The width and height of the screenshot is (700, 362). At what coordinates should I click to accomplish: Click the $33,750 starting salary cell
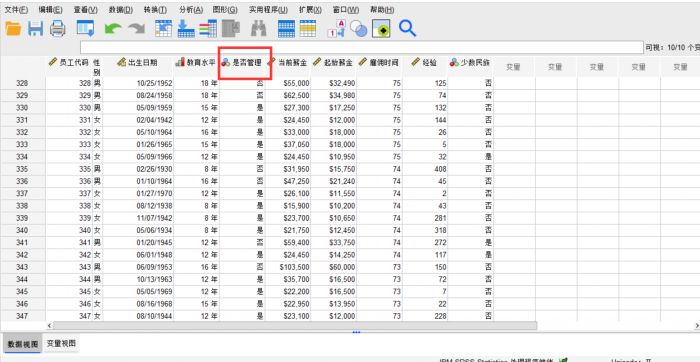tap(333, 242)
